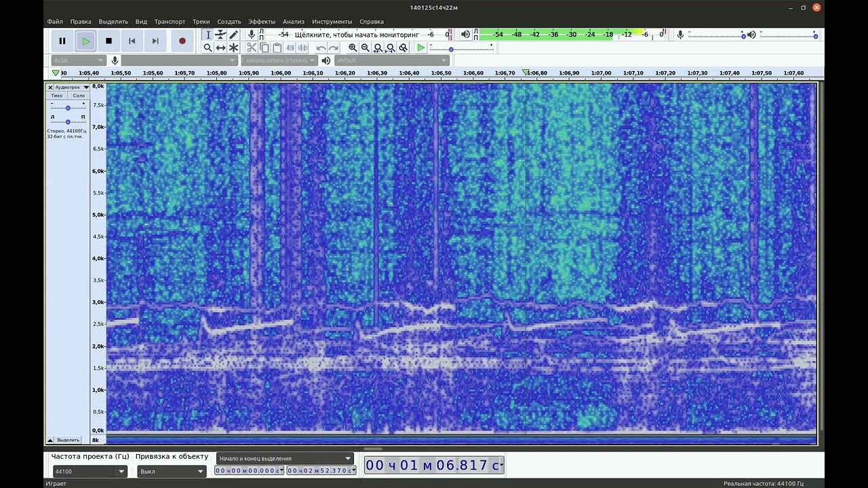
Task: Zoom out using the minus magnifier
Action: point(366,47)
